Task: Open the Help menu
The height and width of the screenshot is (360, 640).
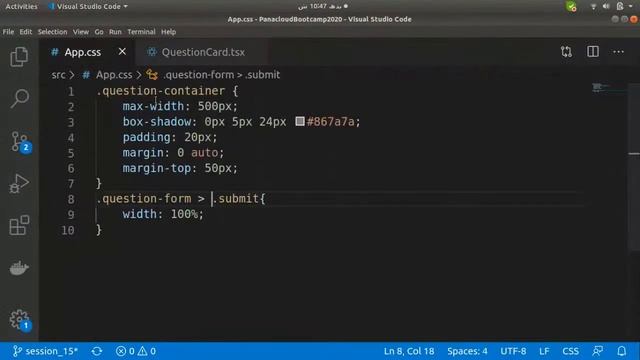Action: (x=168, y=32)
